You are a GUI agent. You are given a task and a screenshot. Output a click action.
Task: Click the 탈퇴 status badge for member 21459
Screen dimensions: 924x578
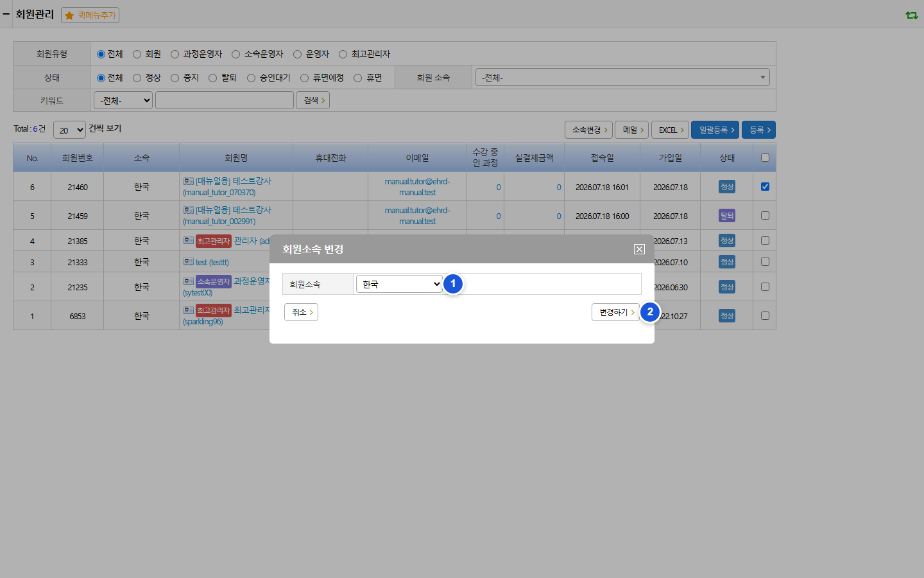point(727,216)
